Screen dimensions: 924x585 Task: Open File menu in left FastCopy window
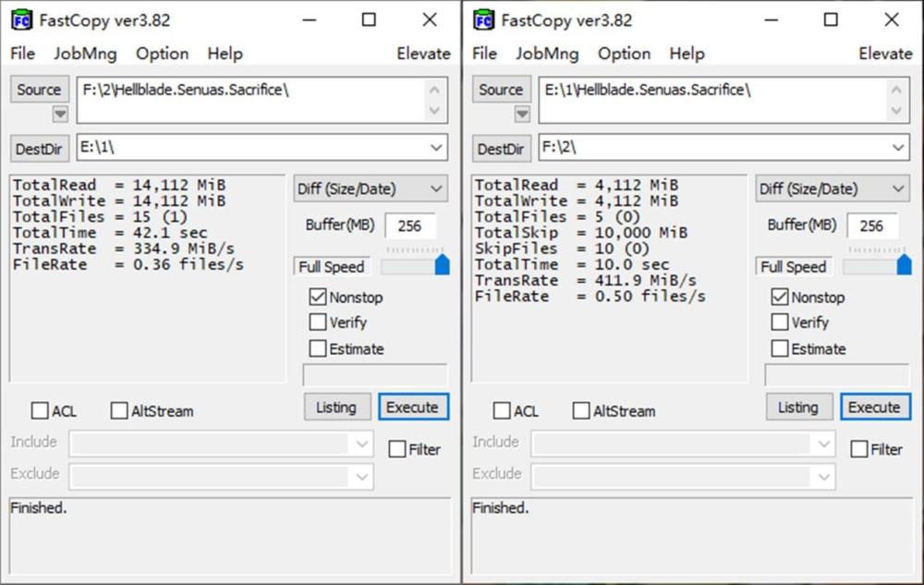tap(23, 54)
